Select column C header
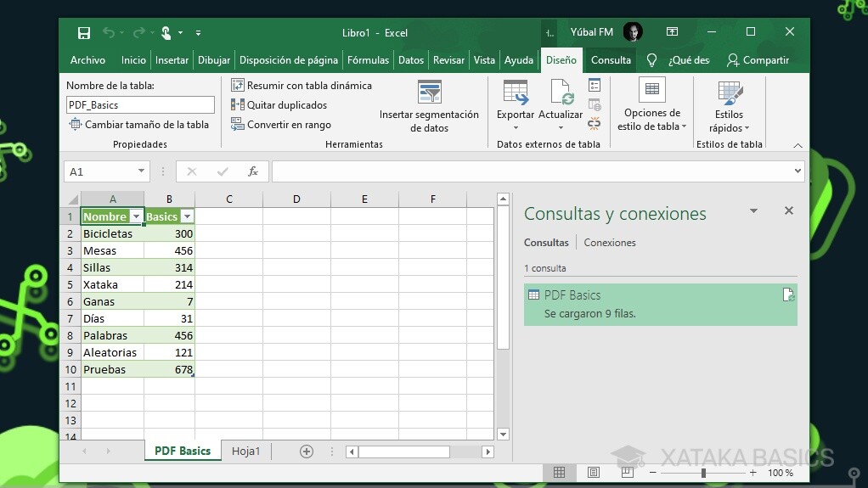Screen dimensions: 868x488 click(x=228, y=199)
